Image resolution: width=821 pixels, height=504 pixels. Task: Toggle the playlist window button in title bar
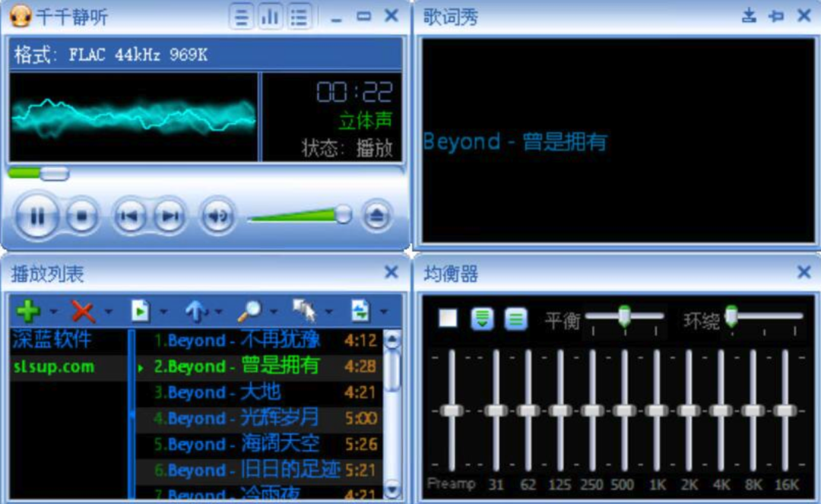[299, 17]
